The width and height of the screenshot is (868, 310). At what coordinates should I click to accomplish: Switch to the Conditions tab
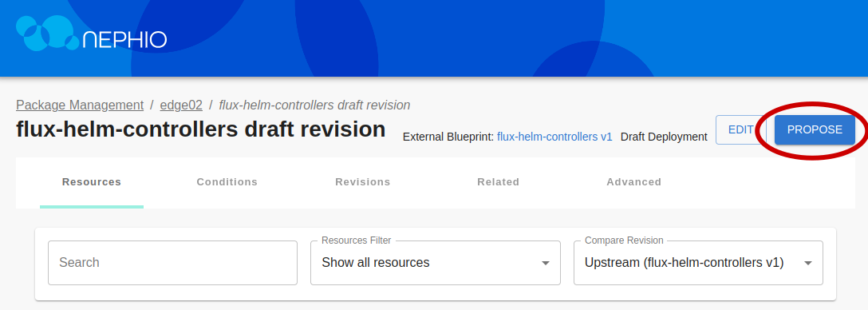point(227,182)
